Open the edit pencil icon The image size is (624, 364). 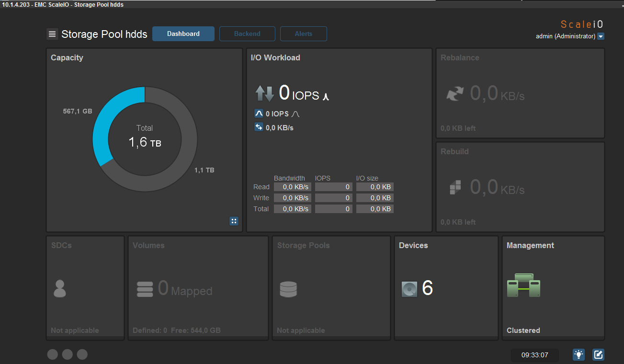598,354
